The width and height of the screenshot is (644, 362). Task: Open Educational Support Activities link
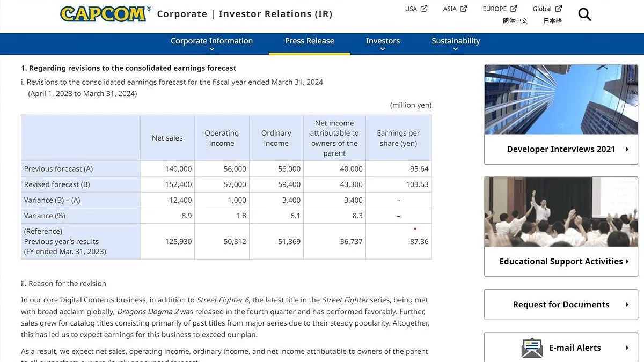click(561, 262)
